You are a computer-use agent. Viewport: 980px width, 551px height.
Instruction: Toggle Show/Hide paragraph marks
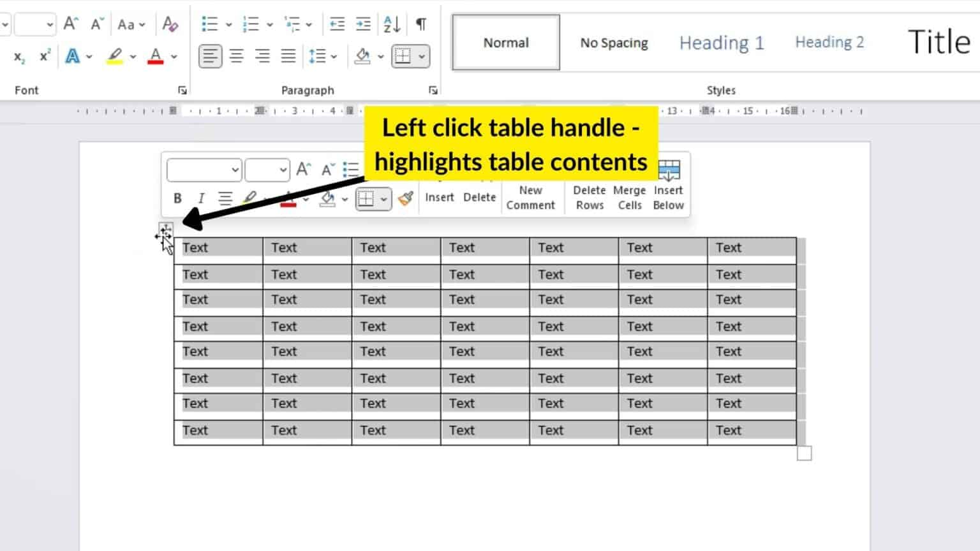[x=419, y=24]
